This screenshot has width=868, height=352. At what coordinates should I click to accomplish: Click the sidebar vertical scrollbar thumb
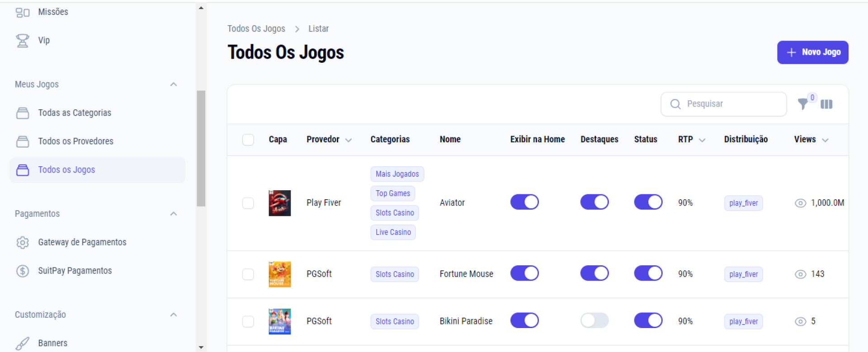[201, 148]
